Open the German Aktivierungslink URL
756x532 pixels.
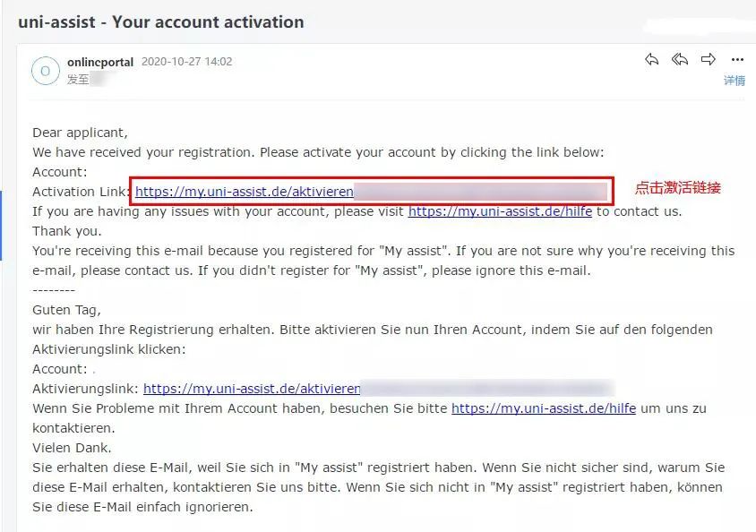[252, 389]
